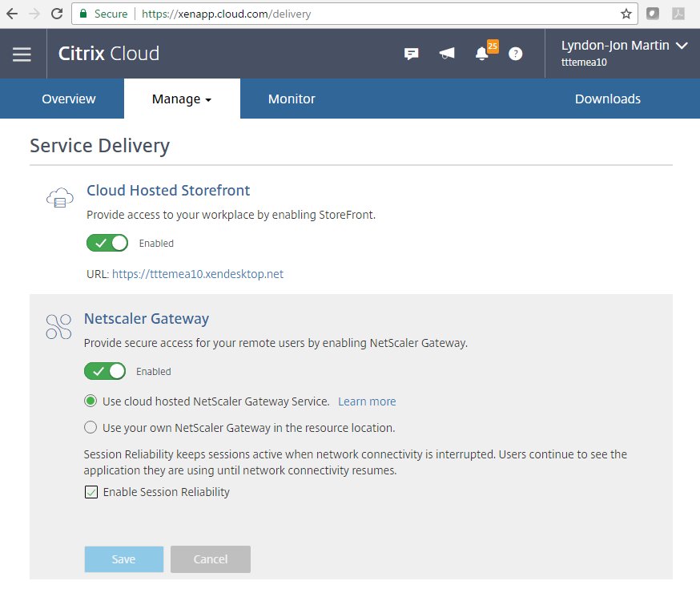Image resolution: width=700 pixels, height=601 pixels.
Task: Click the NetScaler Gateway circles icon
Action: (x=58, y=326)
